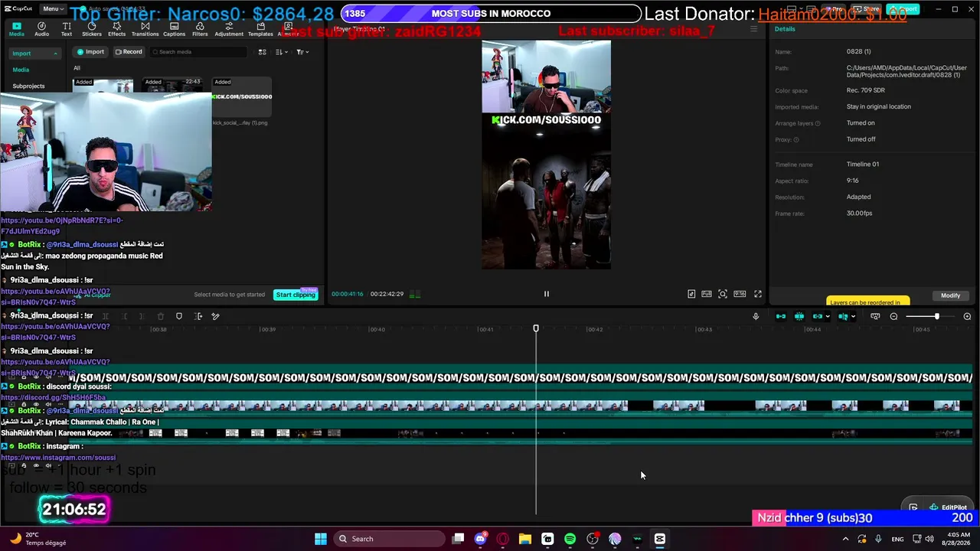The width and height of the screenshot is (980, 551).
Task: Click the timeline thumbnail cover icon
Action: coord(875,316)
